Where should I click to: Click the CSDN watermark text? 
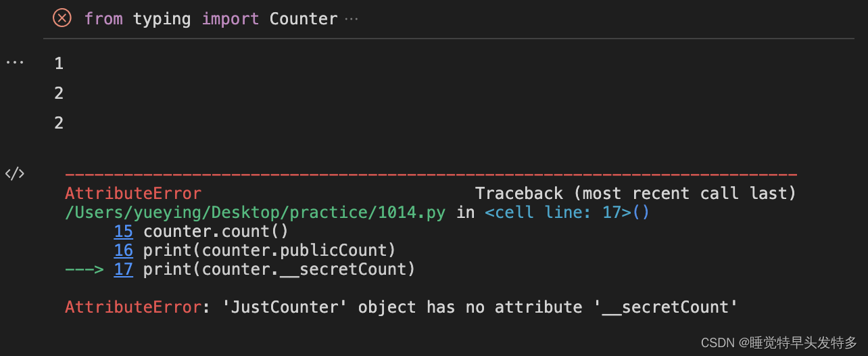tap(778, 342)
